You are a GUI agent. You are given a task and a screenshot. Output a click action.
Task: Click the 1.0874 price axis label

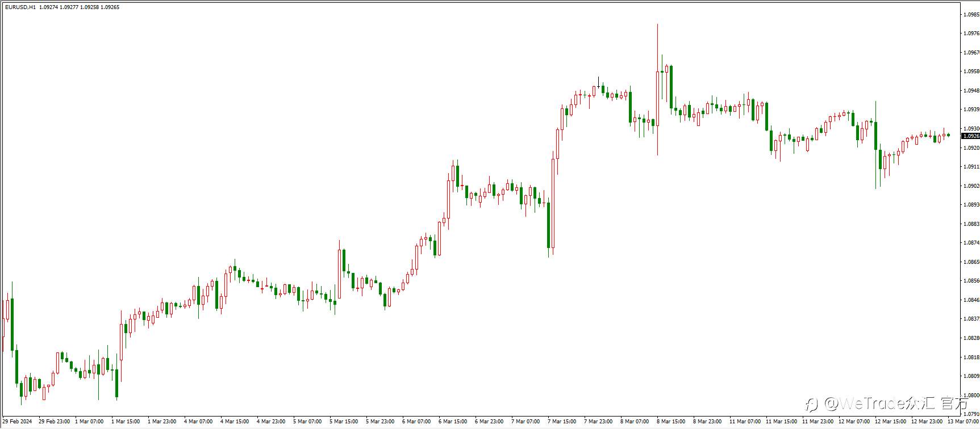(x=971, y=243)
